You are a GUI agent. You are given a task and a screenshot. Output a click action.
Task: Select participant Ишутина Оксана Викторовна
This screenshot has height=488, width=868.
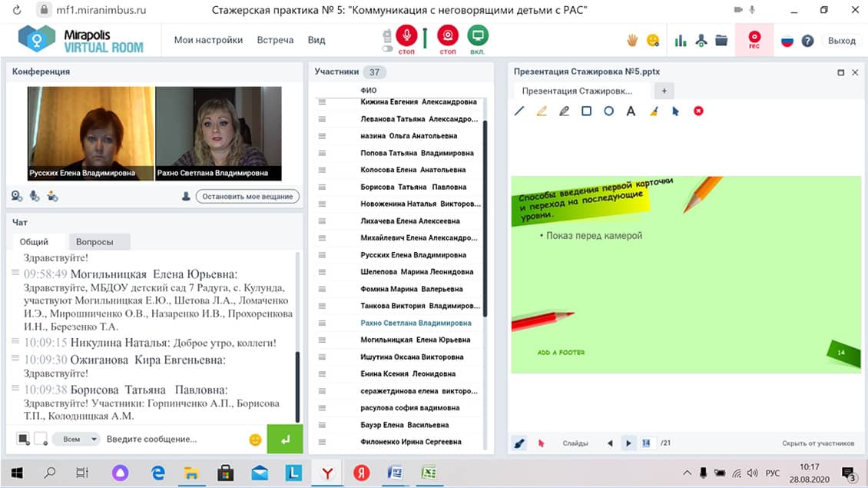412,357
